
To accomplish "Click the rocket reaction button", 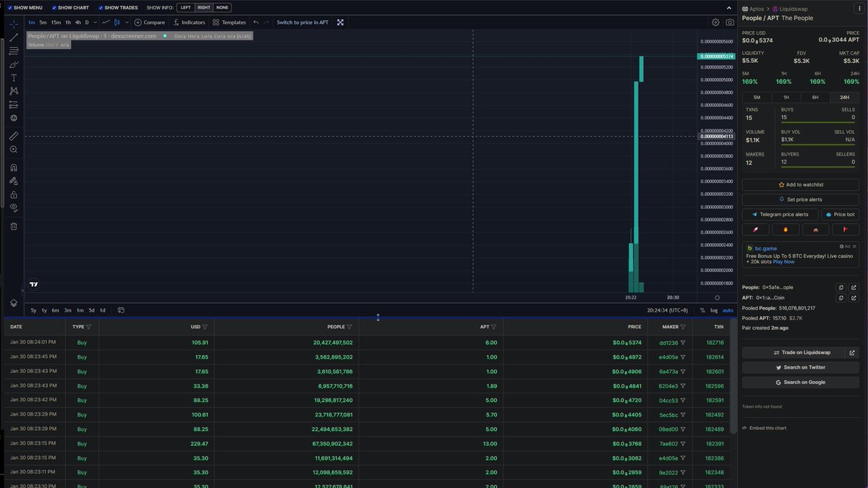I will (756, 229).
